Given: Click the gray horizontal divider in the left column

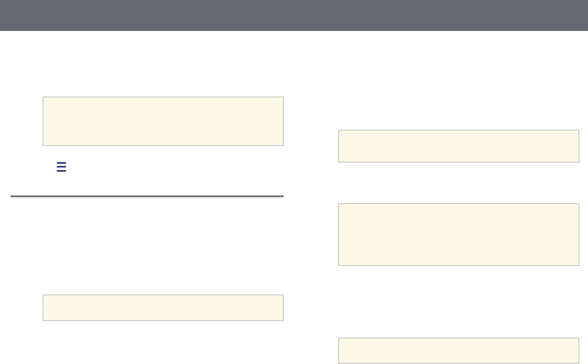Looking at the screenshot, I should (x=147, y=196).
